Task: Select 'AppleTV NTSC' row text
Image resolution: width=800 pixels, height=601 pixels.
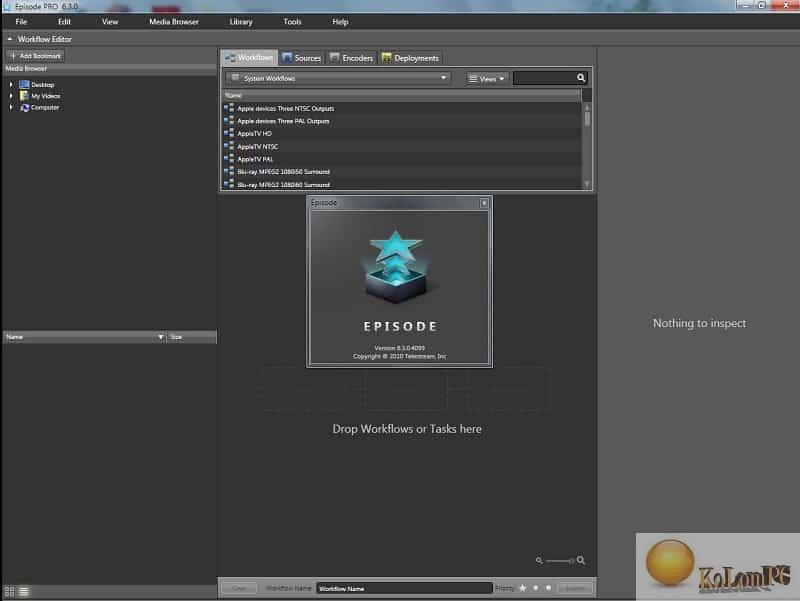Action: click(258, 147)
